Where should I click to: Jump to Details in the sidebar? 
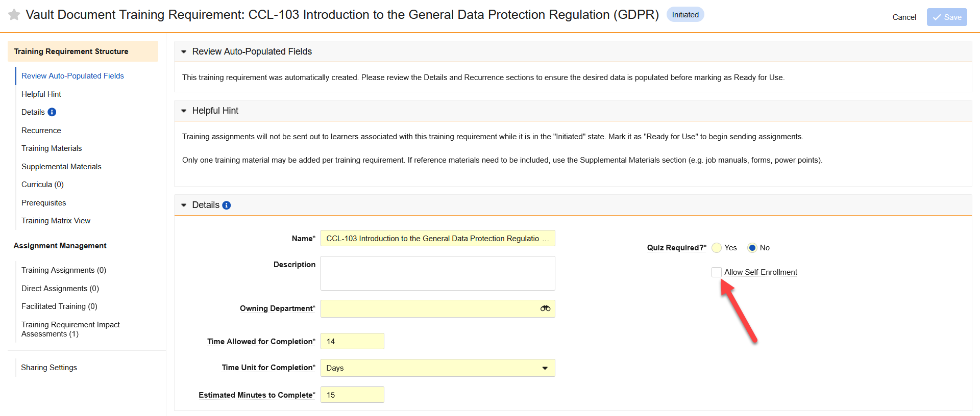point(33,112)
